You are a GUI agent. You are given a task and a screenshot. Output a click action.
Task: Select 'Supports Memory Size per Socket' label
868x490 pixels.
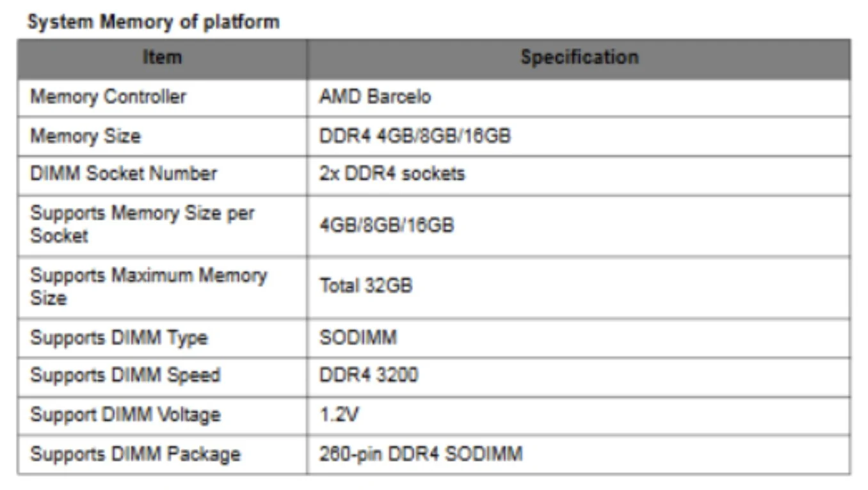(142, 224)
